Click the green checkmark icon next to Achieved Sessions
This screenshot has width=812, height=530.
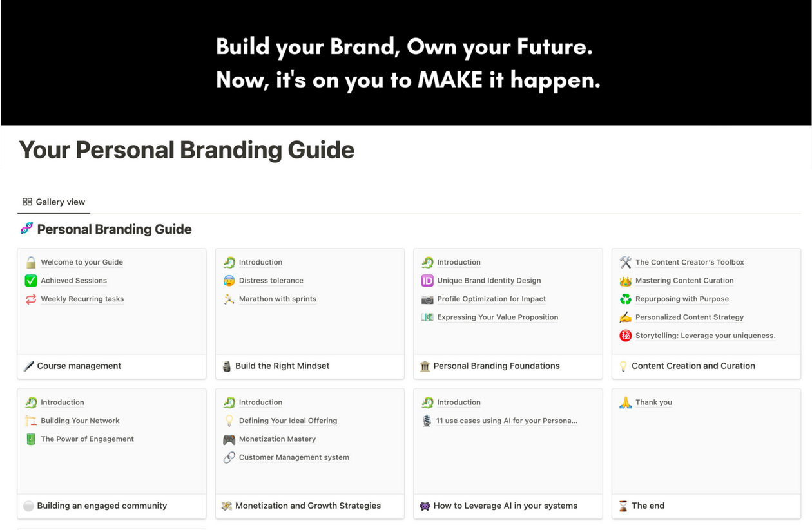[x=31, y=281]
